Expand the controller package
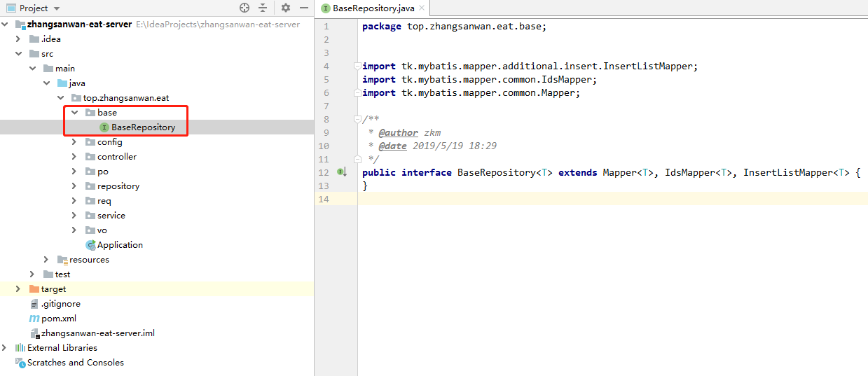Image resolution: width=868 pixels, height=376 pixels. pyautogui.click(x=74, y=156)
